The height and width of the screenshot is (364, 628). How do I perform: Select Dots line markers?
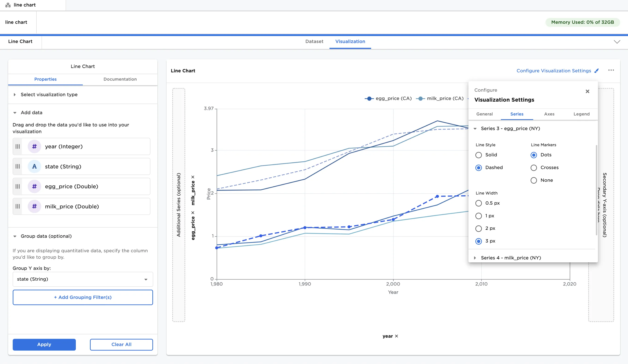pyautogui.click(x=534, y=155)
